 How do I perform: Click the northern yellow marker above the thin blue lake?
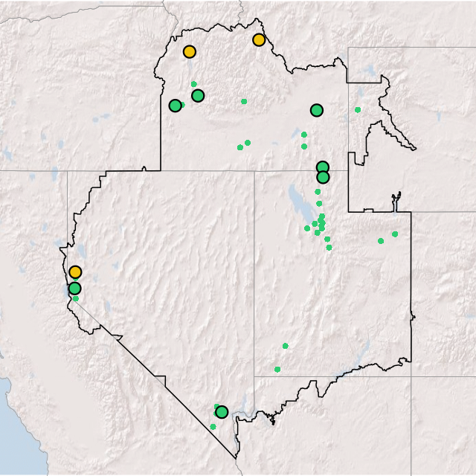coord(190,51)
